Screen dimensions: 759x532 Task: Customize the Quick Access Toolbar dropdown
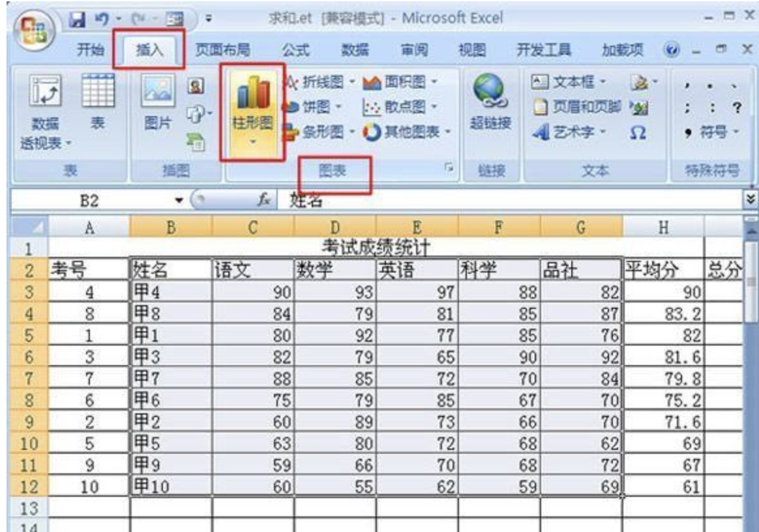[x=209, y=20]
